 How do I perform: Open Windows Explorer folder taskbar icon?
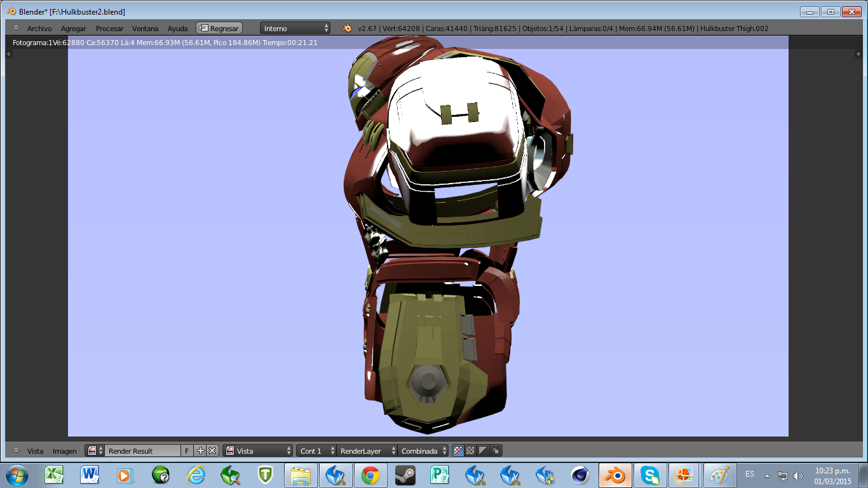click(301, 475)
